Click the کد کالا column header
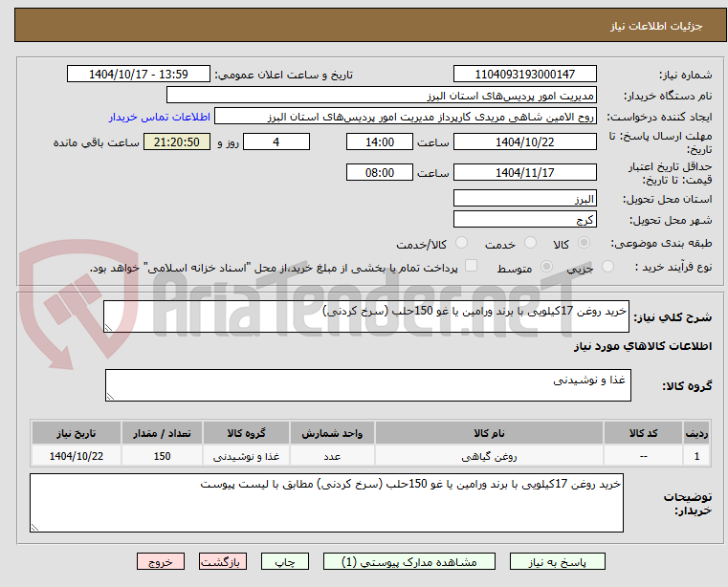Viewport: 728px width, 587px height. point(643,433)
